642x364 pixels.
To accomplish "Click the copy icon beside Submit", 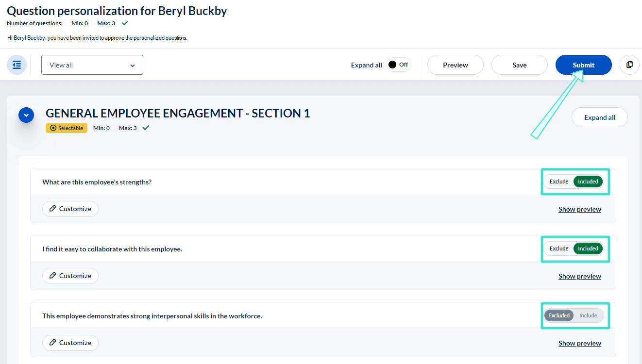I will [x=629, y=65].
